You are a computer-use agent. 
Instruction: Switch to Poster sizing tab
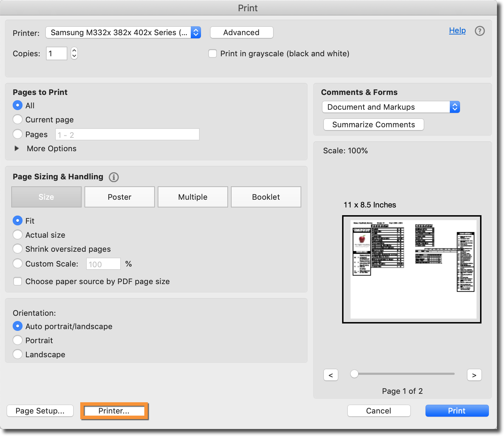point(120,197)
